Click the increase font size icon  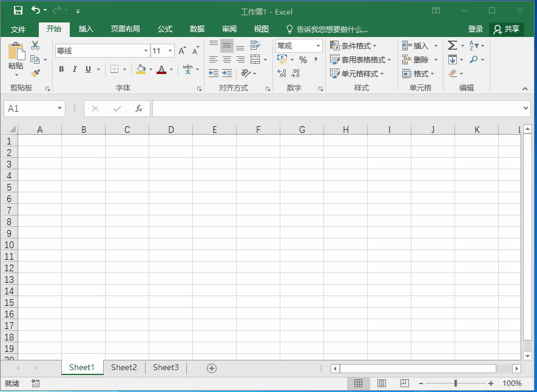click(182, 51)
